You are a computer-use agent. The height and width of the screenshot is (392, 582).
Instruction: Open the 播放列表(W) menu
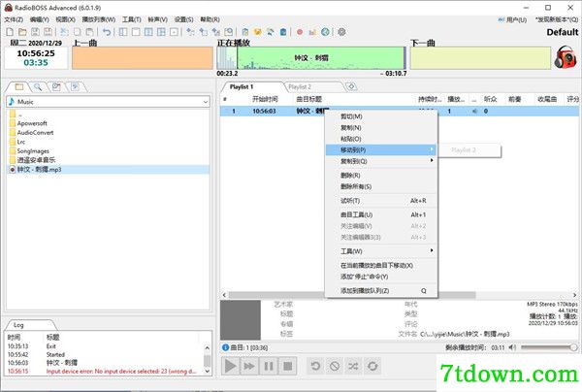click(98, 19)
